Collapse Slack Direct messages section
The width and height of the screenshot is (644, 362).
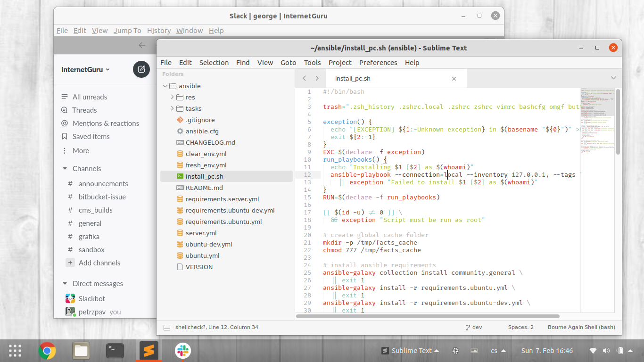[65, 284]
